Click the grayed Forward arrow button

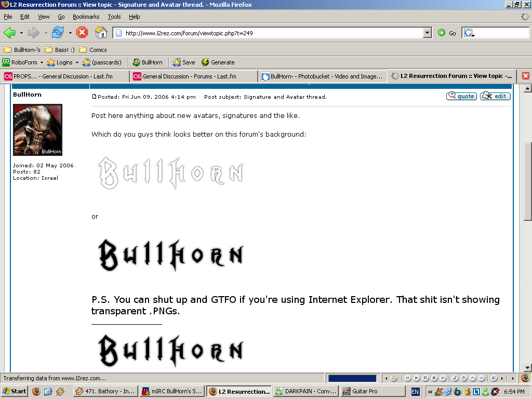pos(34,33)
